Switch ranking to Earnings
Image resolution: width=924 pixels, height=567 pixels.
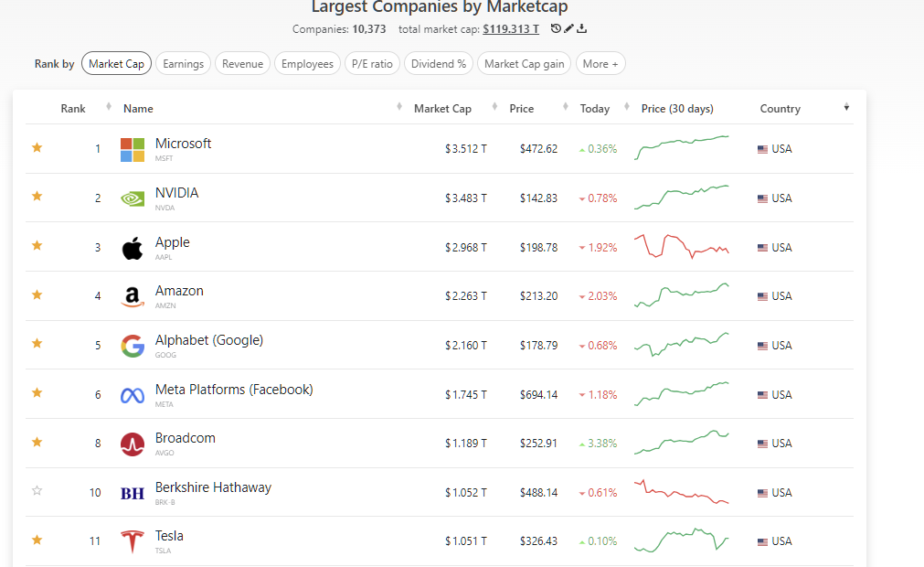coord(183,63)
